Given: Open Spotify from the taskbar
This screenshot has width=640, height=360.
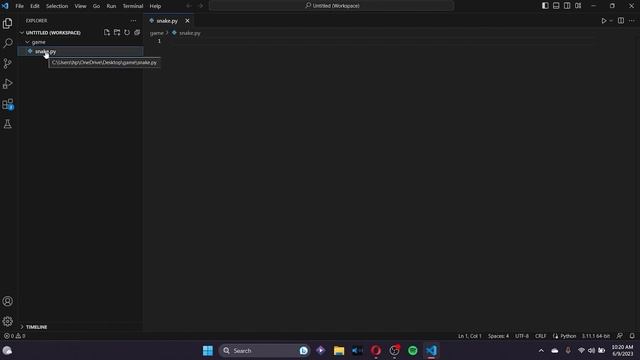Looking at the screenshot, I should (x=413, y=351).
